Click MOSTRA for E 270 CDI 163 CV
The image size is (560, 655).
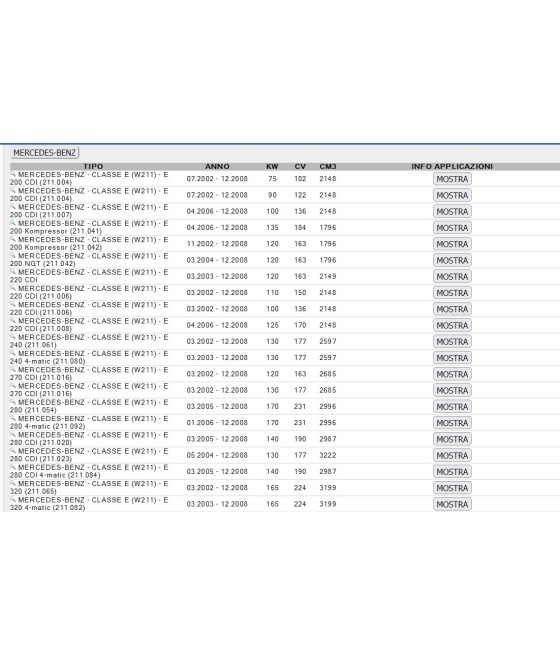point(452,374)
